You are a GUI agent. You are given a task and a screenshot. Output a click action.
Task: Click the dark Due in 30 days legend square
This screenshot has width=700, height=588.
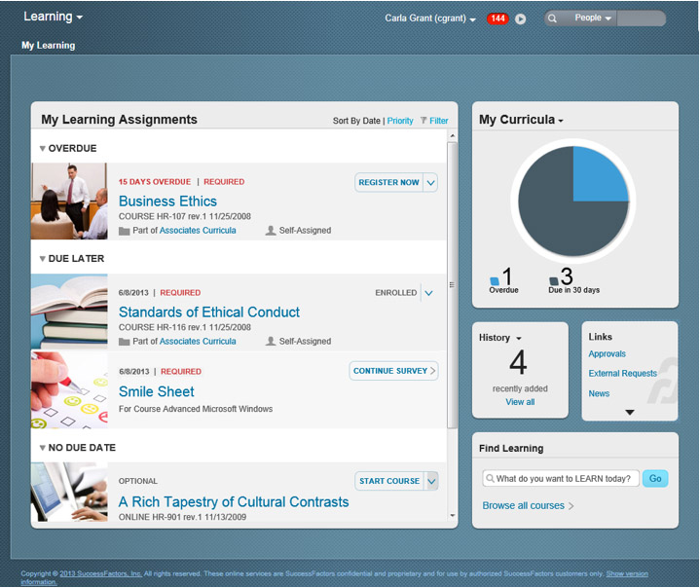pyautogui.click(x=554, y=281)
